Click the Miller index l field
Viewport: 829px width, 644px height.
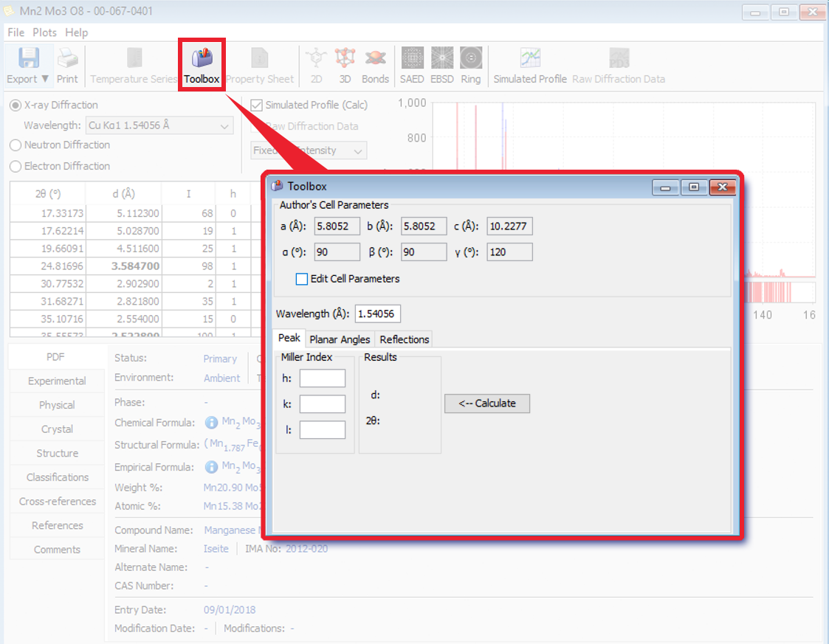pyautogui.click(x=323, y=429)
